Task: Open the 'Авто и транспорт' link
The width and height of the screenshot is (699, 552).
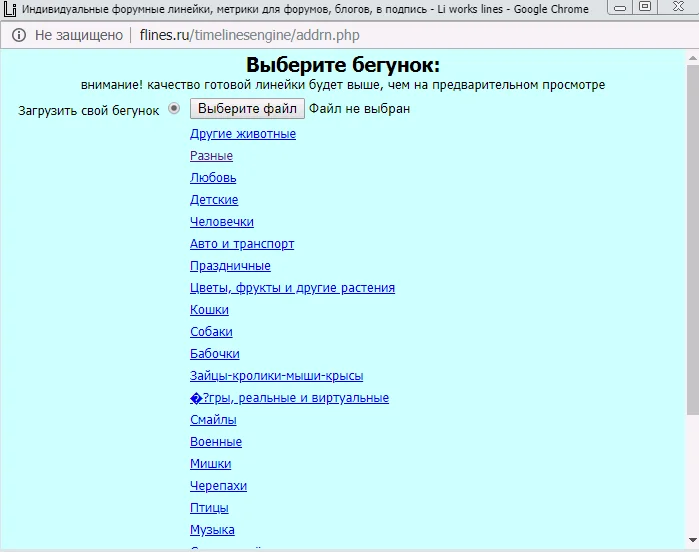Action: pos(242,244)
